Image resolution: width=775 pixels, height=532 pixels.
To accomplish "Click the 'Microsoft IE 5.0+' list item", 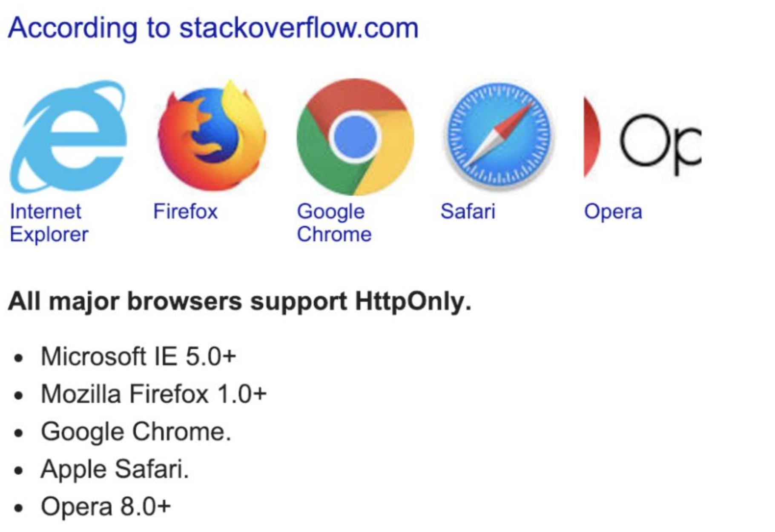I will click(x=138, y=356).
